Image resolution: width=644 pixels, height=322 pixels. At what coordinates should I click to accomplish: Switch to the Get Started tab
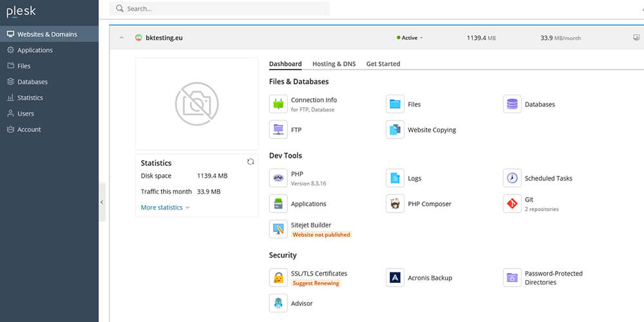coord(383,64)
